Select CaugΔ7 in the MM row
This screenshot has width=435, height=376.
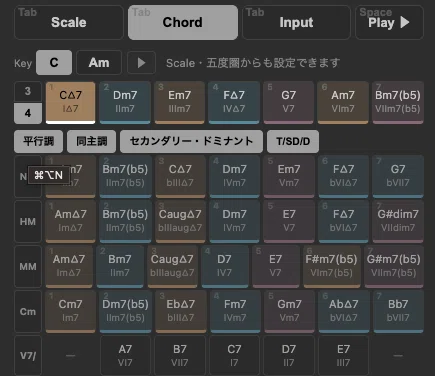point(172,266)
